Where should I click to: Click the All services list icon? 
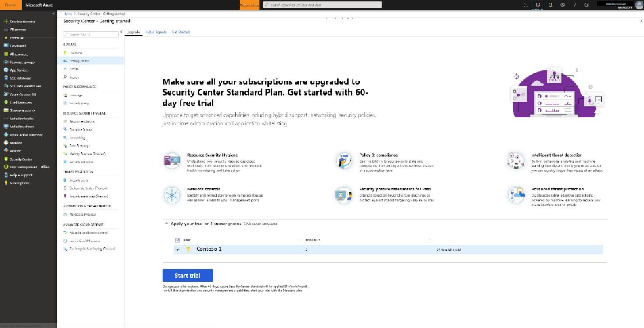[5, 30]
